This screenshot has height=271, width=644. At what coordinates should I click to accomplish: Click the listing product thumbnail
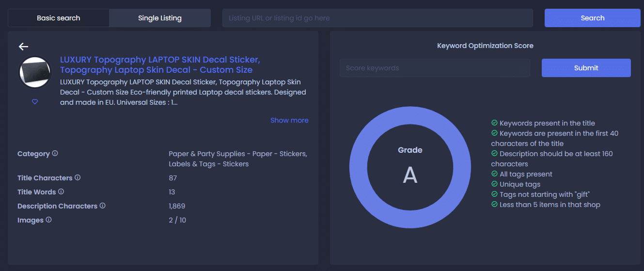pyautogui.click(x=35, y=73)
